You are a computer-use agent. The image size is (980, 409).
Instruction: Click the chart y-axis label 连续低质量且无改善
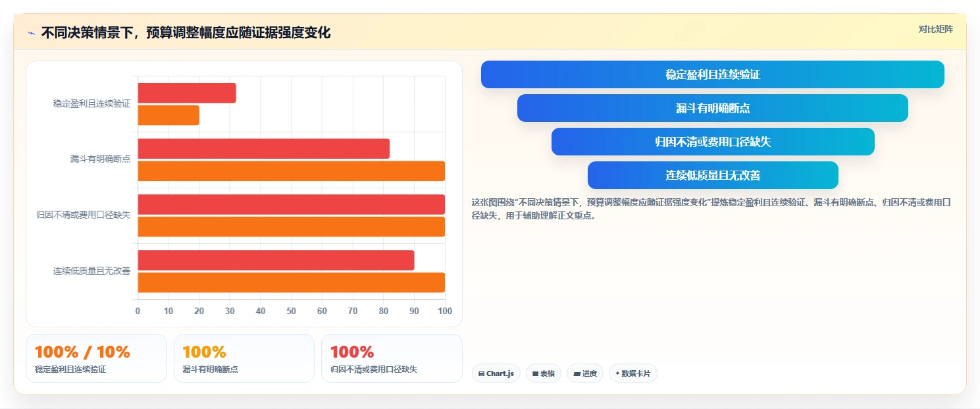click(x=91, y=271)
